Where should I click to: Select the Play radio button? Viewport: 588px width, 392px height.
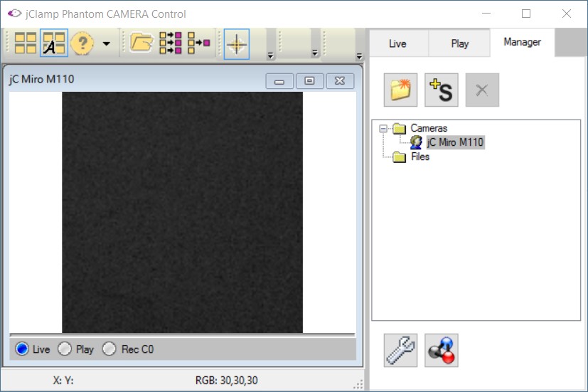[x=65, y=349]
